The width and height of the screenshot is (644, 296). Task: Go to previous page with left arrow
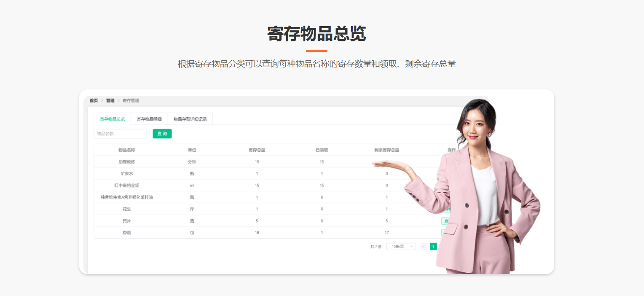pyautogui.click(x=424, y=247)
